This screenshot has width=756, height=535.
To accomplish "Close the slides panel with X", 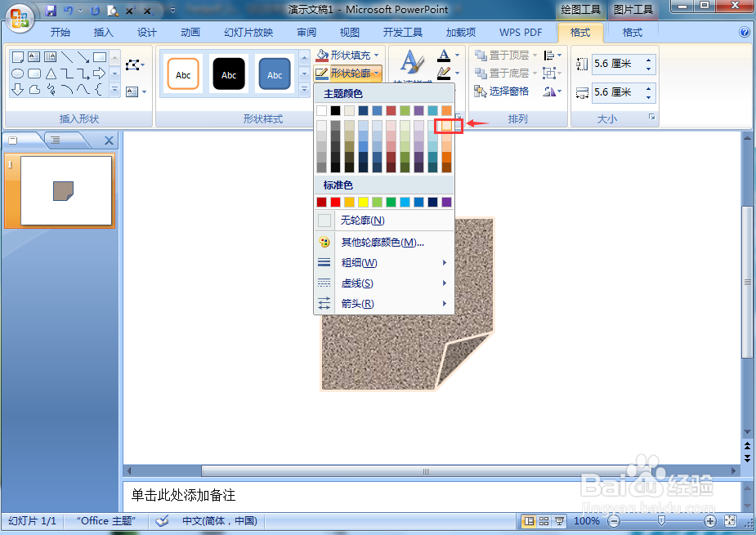I will 109,140.
